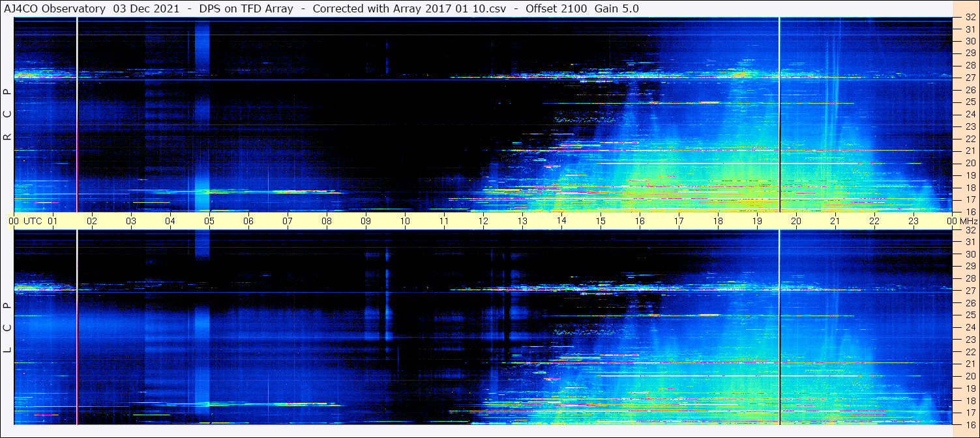Click the 17 MHz label on LCP scale
This screenshot has width=980, height=438.
pyautogui.click(x=970, y=413)
